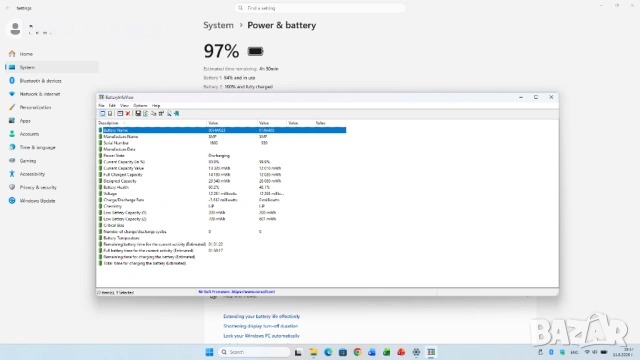Image resolution: width=640 pixels, height=360 pixels.
Task: Select the Battery Name row
Action: tap(222, 130)
